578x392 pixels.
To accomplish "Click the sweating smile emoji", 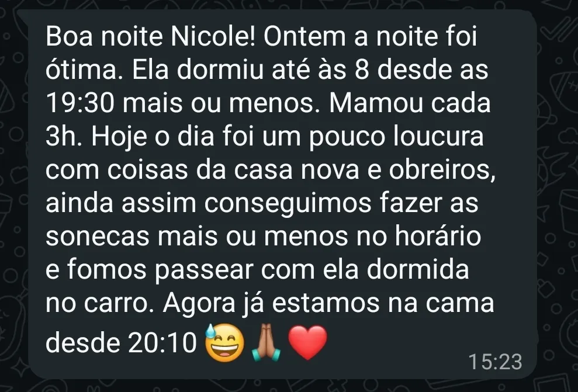I will coord(224,342).
